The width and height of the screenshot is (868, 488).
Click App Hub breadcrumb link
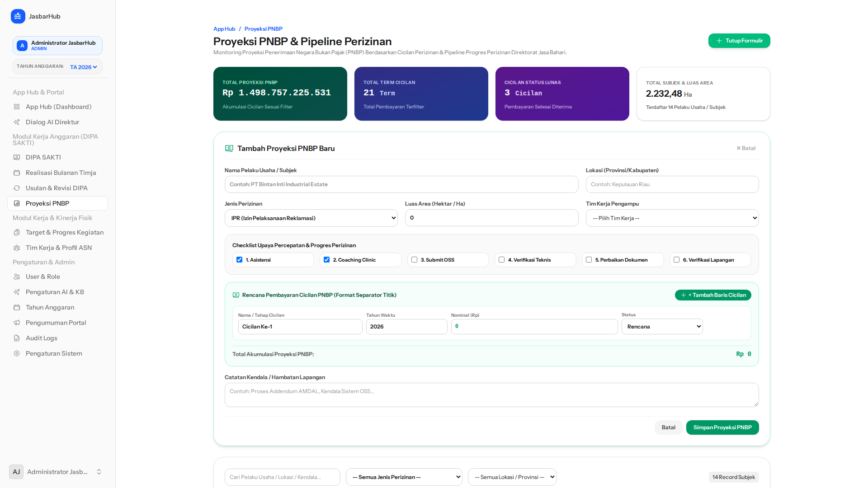(x=224, y=29)
